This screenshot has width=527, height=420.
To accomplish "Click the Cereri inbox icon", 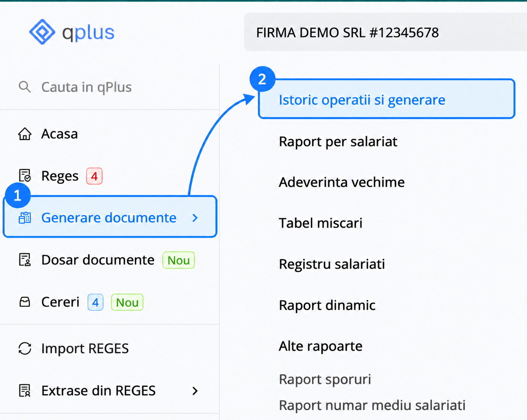I will [25, 302].
